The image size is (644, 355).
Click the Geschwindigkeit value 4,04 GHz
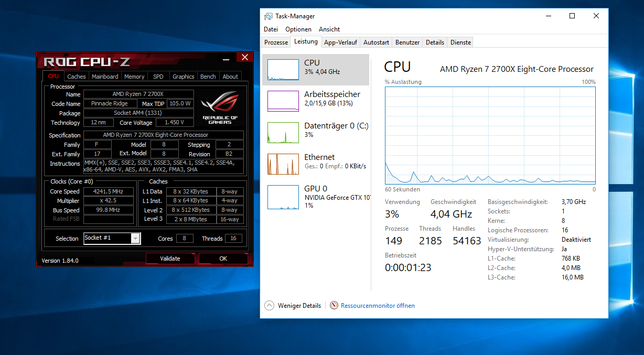(452, 214)
